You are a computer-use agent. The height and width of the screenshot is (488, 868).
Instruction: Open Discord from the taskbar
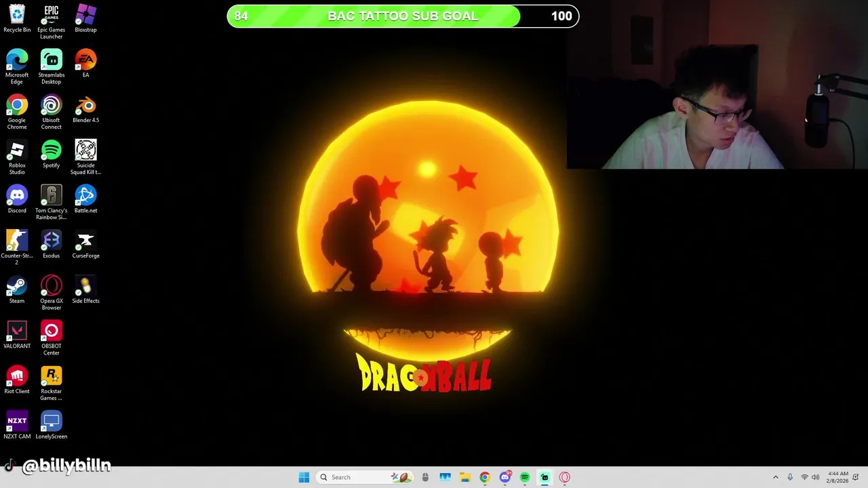[505, 477]
